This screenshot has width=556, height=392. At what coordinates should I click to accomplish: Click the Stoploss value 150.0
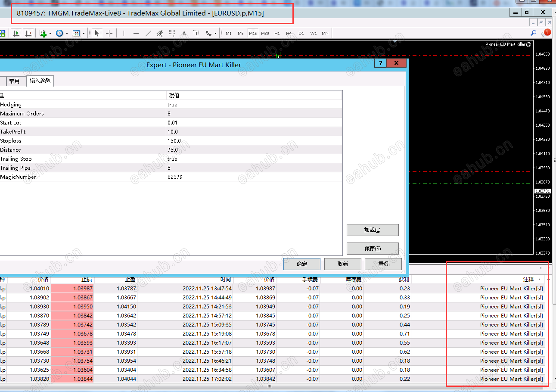(x=254, y=141)
